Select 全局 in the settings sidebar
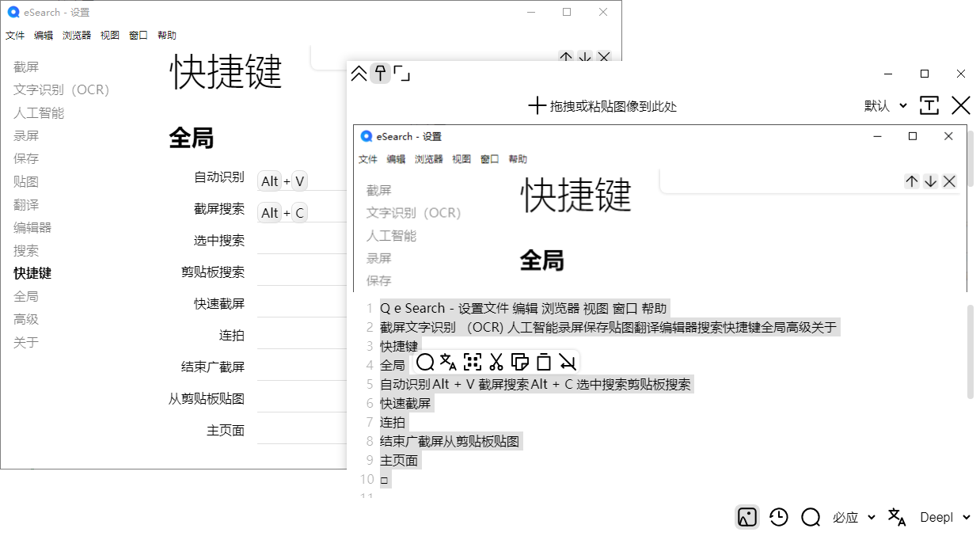Screen dimensions: 980x536 (26, 297)
